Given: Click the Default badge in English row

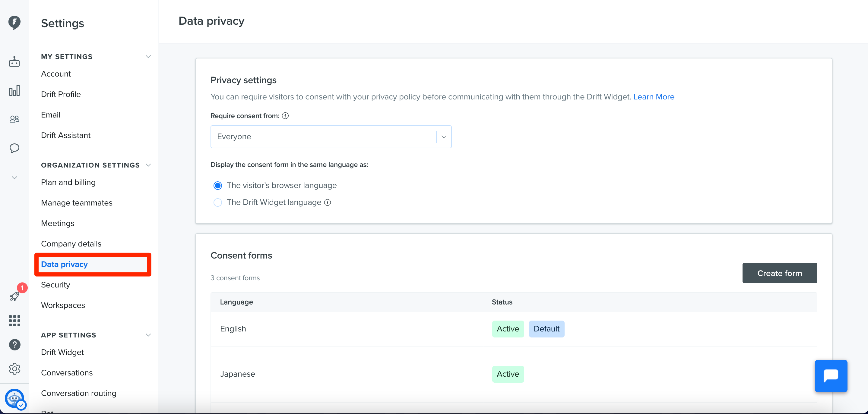Looking at the screenshot, I should pyautogui.click(x=546, y=329).
